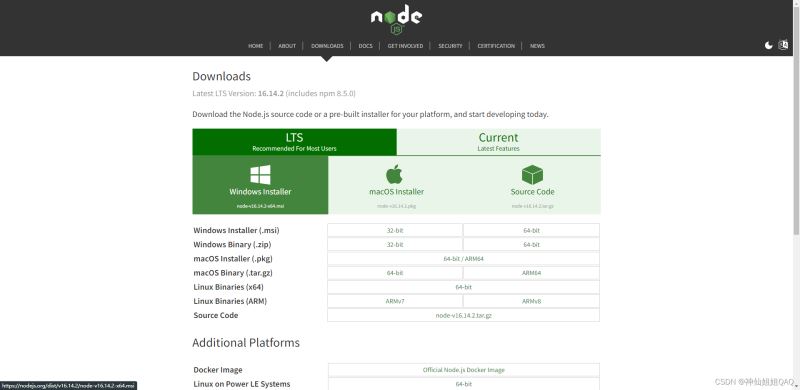Open the CERTIFICATION nav item
The height and width of the screenshot is (390, 800).
[496, 46]
